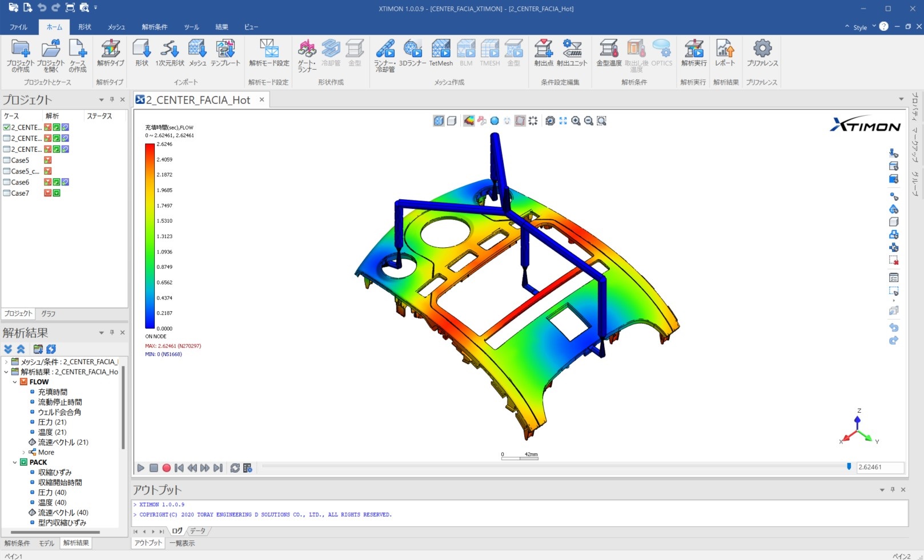Select 充填時間 result under FLOW

pos(53,392)
